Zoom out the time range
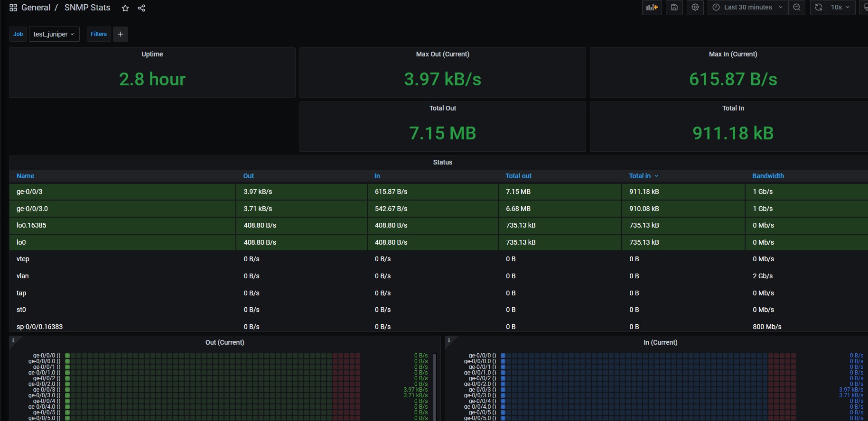This screenshot has height=421, width=868. click(797, 8)
